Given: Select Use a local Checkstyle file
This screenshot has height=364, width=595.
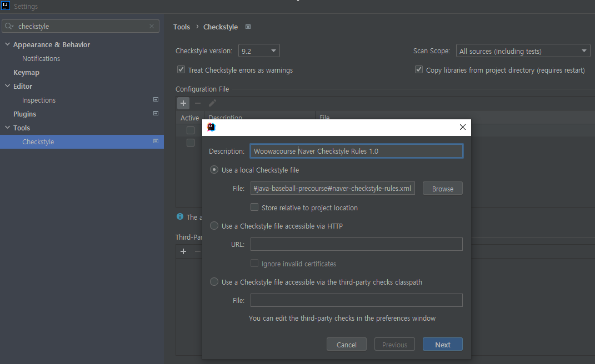Looking at the screenshot, I should tap(214, 170).
